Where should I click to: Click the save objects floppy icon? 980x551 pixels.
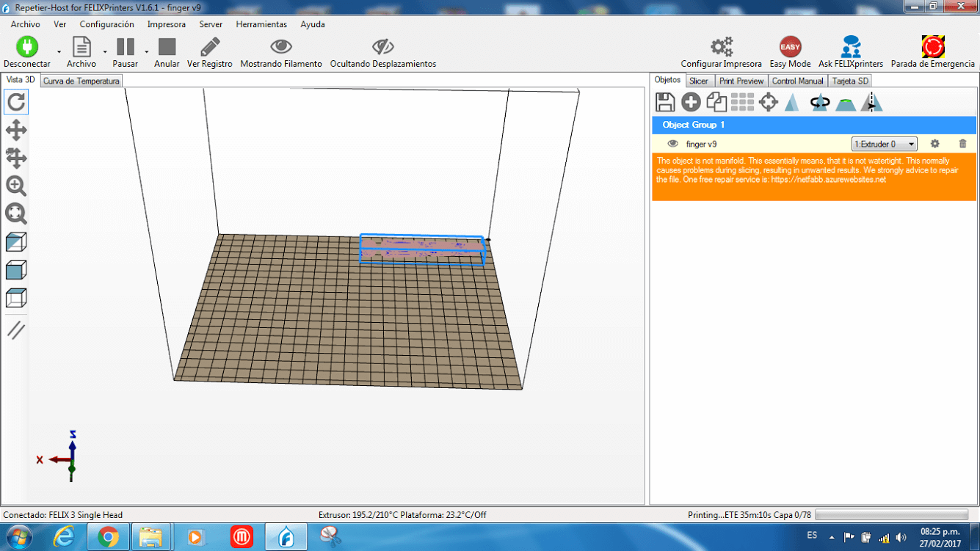[x=665, y=102]
